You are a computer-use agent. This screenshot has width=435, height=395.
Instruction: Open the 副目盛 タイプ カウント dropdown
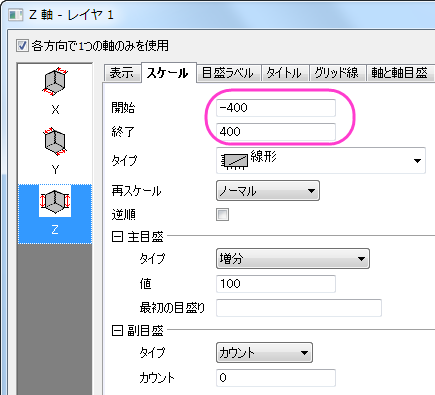click(264, 352)
